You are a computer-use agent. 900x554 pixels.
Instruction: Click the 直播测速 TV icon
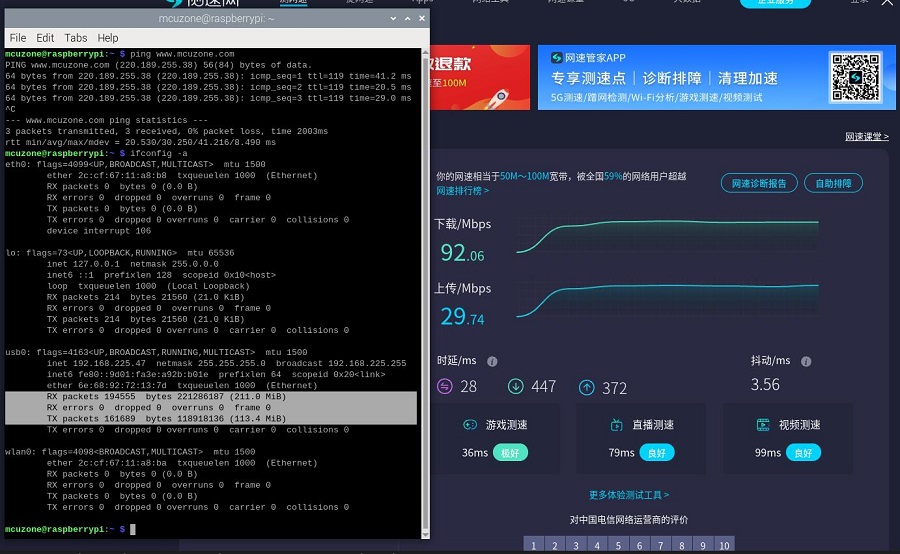coord(616,425)
